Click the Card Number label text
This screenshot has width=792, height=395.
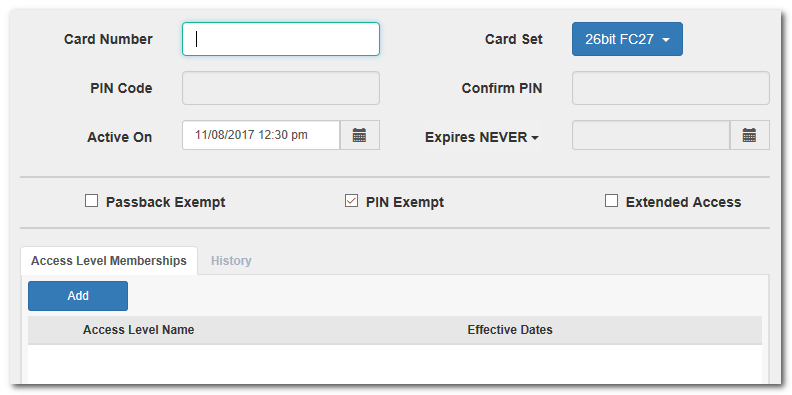(108, 39)
